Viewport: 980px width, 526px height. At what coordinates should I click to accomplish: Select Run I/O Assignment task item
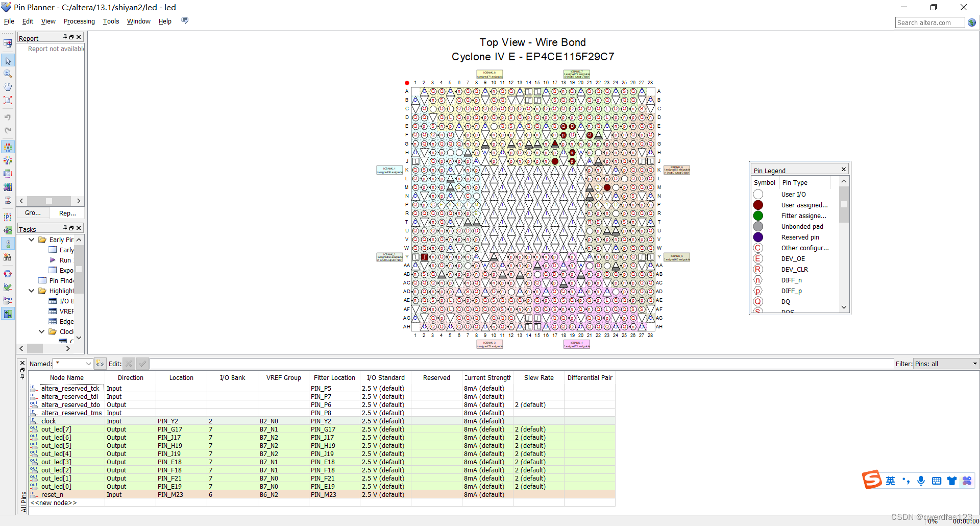click(65, 260)
